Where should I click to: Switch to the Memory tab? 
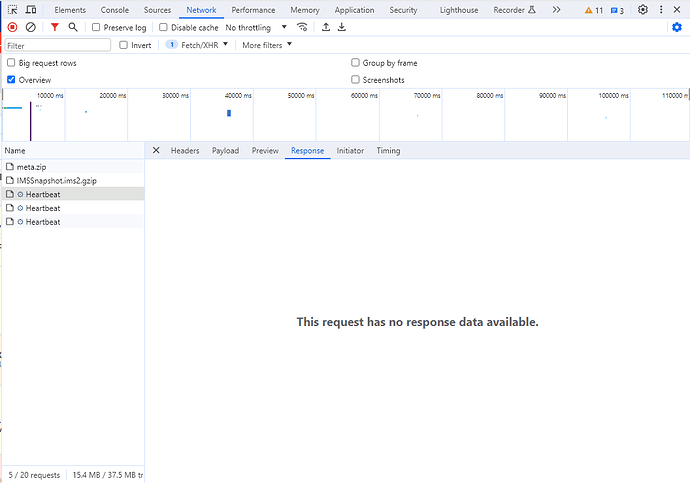pos(305,10)
